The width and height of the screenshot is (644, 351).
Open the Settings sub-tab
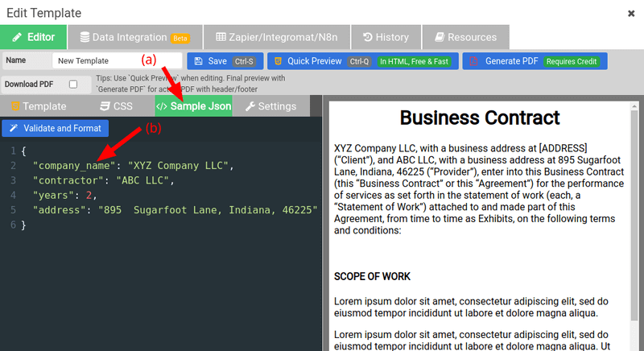tap(270, 106)
